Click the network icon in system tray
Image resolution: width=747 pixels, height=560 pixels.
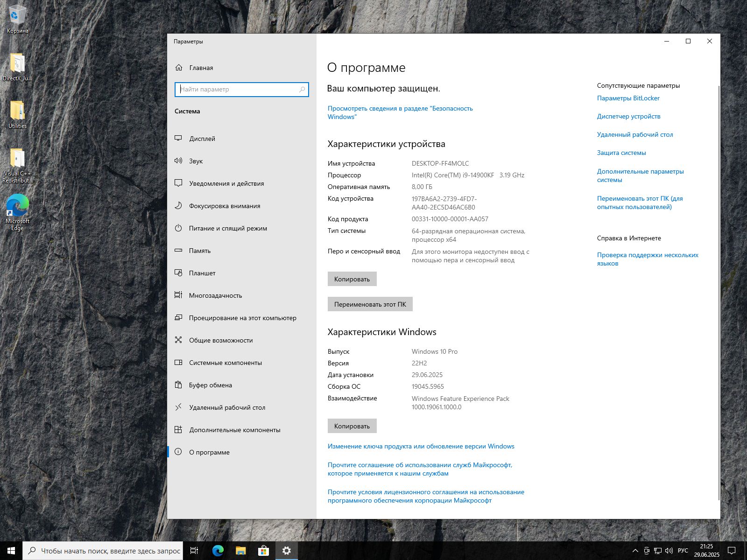point(658,551)
